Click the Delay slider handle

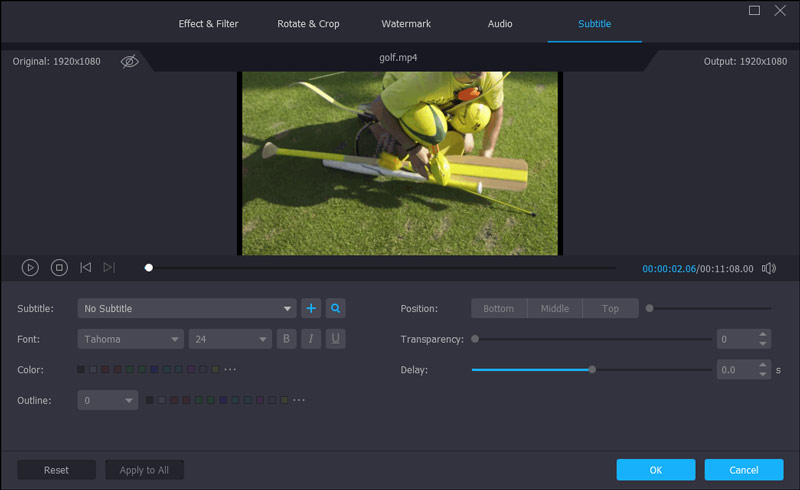(x=592, y=369)
